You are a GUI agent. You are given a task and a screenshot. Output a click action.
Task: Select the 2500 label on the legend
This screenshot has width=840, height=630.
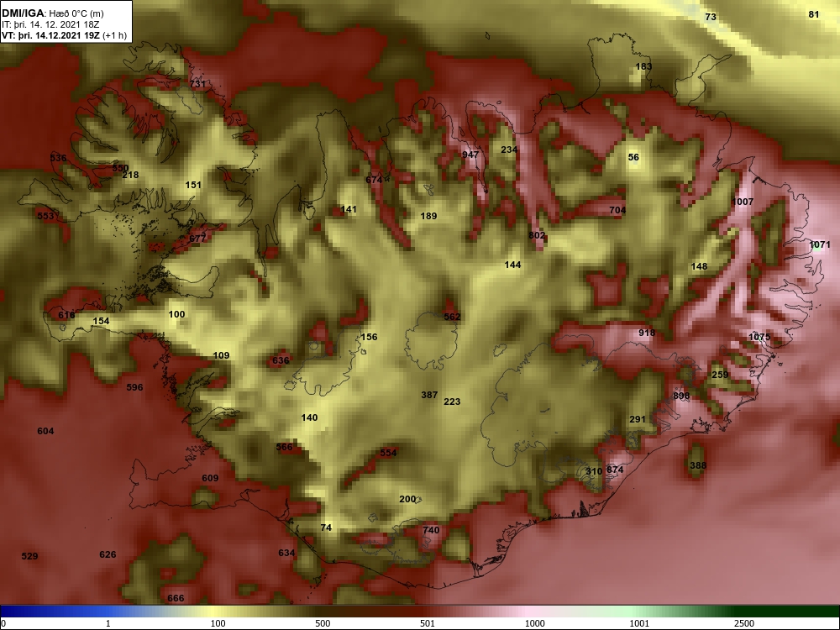(x=744, y=623)
